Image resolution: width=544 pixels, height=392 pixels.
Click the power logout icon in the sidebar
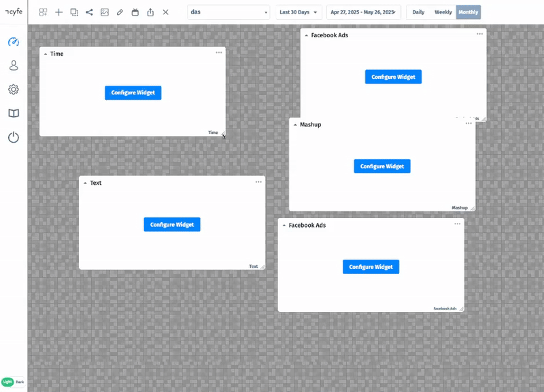[14, 137]
